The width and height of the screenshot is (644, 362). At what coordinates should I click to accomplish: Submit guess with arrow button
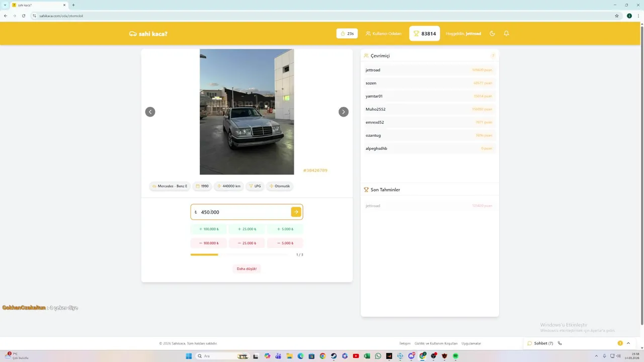296,212
